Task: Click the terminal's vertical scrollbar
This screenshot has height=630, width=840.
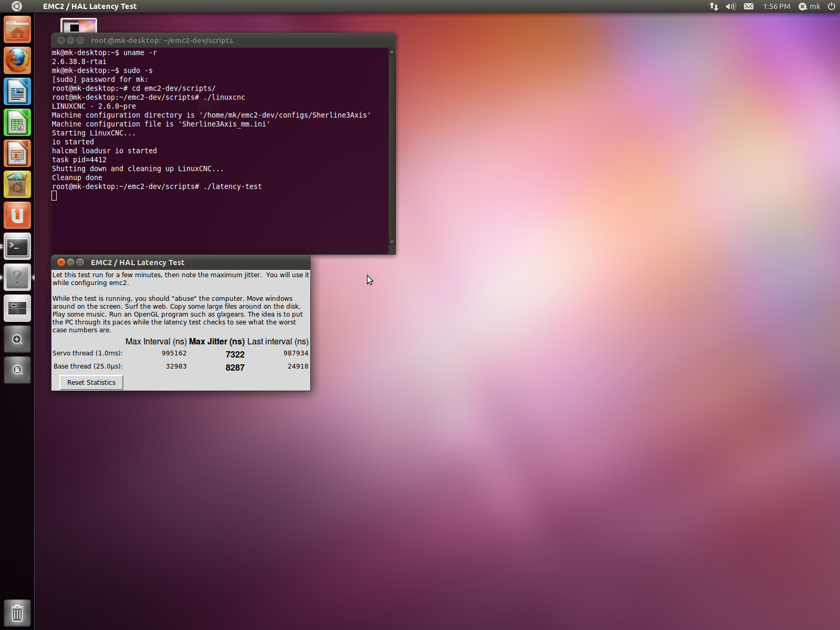Action: (x=392, y=146)
